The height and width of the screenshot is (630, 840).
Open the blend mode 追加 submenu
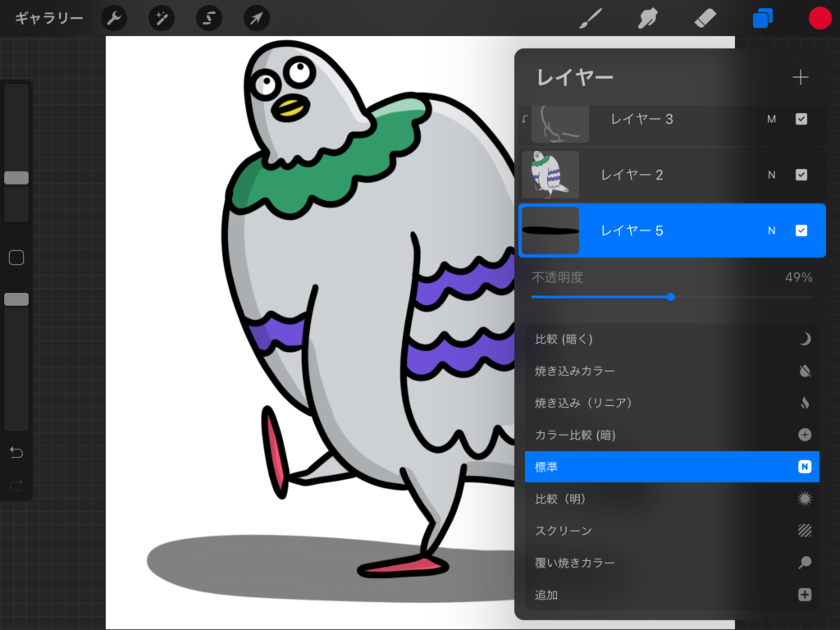coord(671,595)
